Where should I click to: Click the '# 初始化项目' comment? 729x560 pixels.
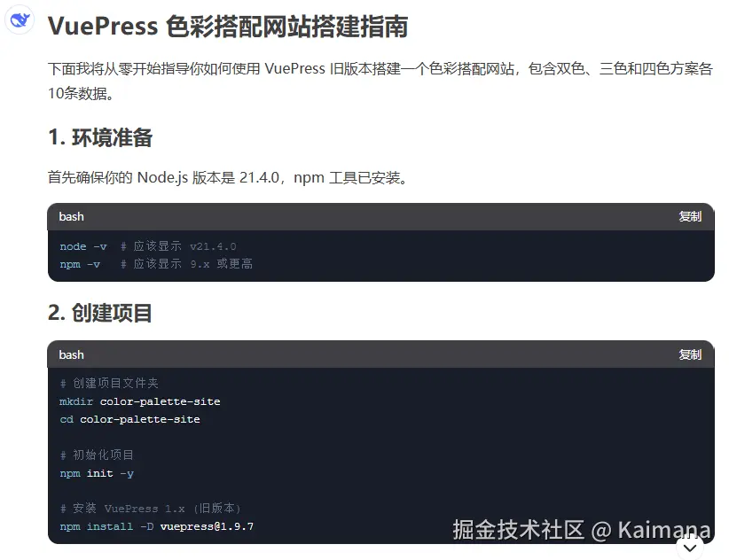click(97, 455)
